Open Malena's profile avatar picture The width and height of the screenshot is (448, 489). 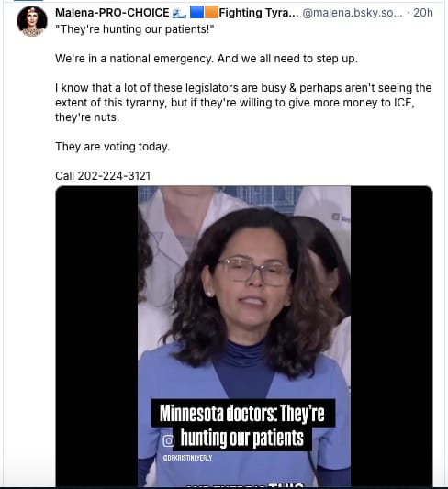(x=32, y=21)
